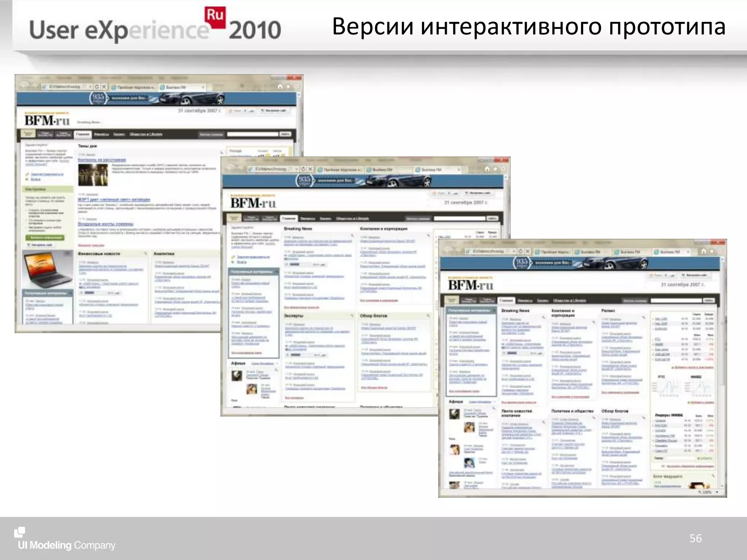The width and height of the screenshot is (747, 560).
Task: Select Общество и Lifestyle nav tab in the front window
Action: 570,300
